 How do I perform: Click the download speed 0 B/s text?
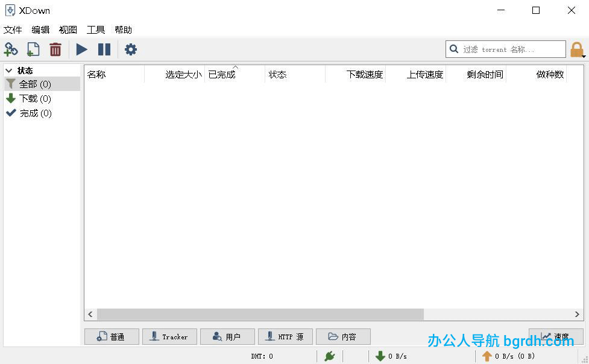coord(397,356)
